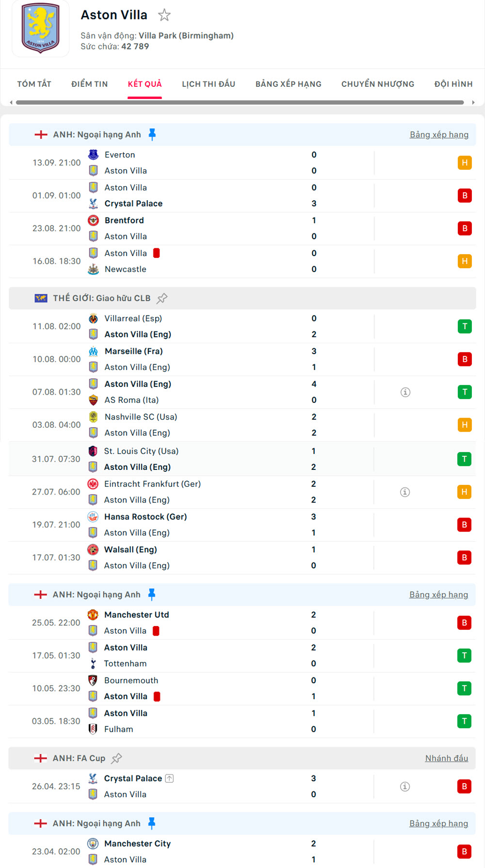The image size is (485, 868).
Task: Open the Nhánh đấu link for FA Cup
Action: 446,758
